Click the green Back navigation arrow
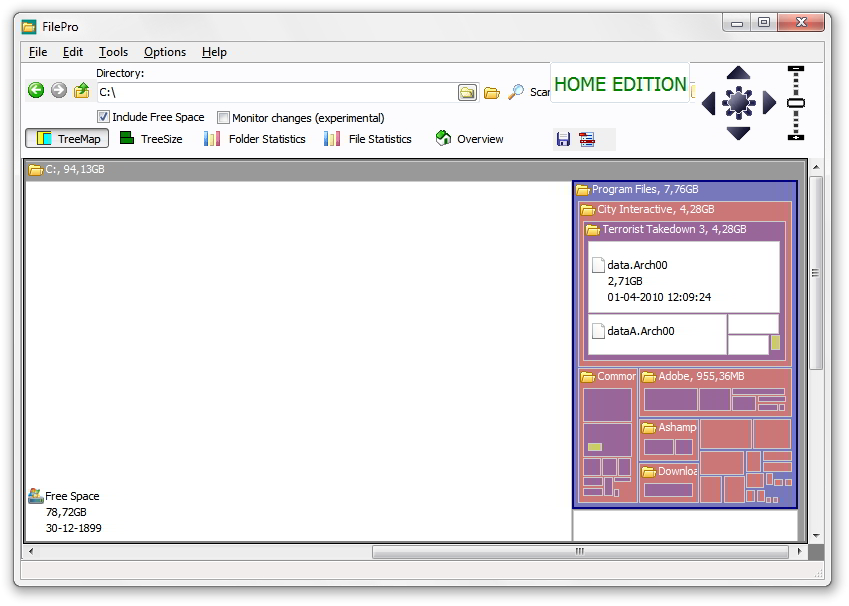849x606 pixels. click(x=36, y=90)
